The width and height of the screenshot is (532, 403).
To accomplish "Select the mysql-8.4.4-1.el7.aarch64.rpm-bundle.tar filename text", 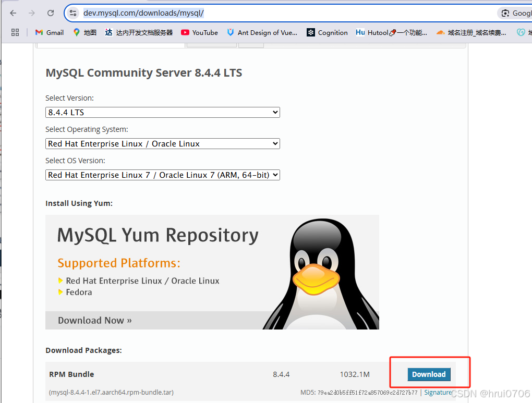I will coord(111,392).
